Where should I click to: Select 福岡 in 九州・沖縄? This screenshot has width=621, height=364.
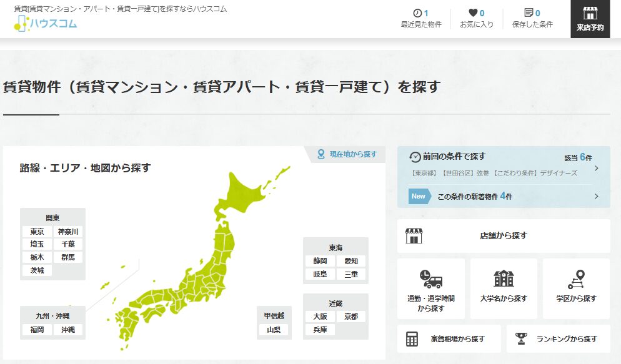click(x=37, y=330)
